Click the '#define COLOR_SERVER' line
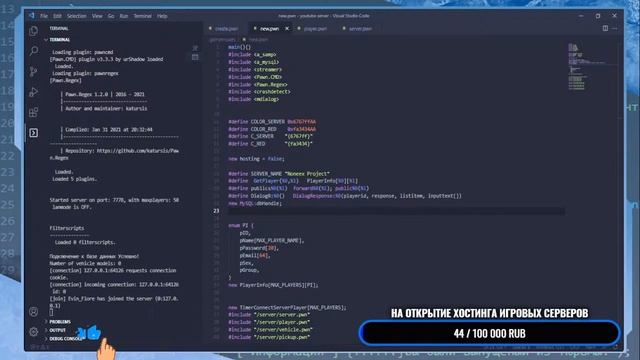Viewport: 640px width, 360px height. [272, 122]
